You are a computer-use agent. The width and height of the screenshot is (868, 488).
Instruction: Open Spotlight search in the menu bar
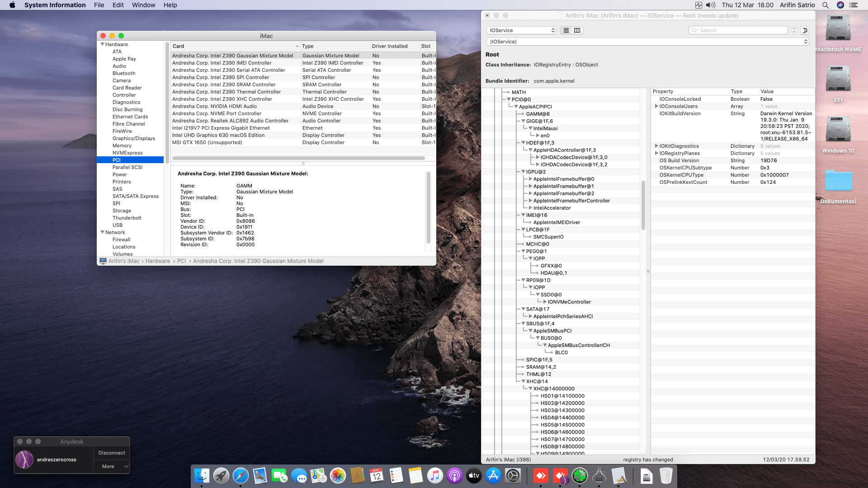826,5
